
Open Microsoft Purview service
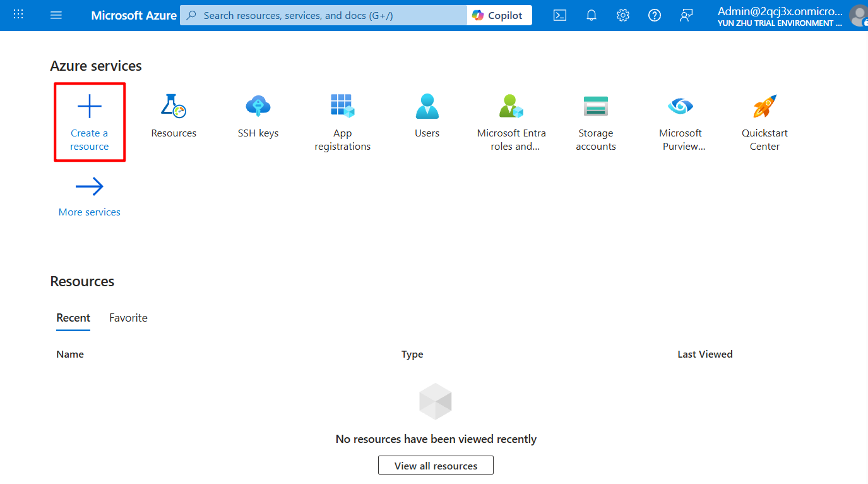tap(681, 107)
